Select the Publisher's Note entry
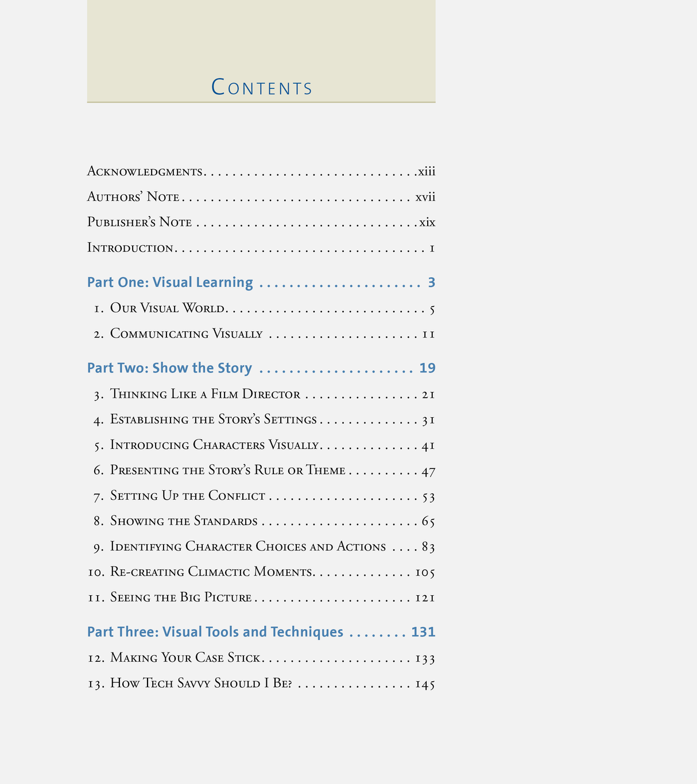Image resolution: width=697 pixels, height=784 pixels. click(x=140, y=222)
